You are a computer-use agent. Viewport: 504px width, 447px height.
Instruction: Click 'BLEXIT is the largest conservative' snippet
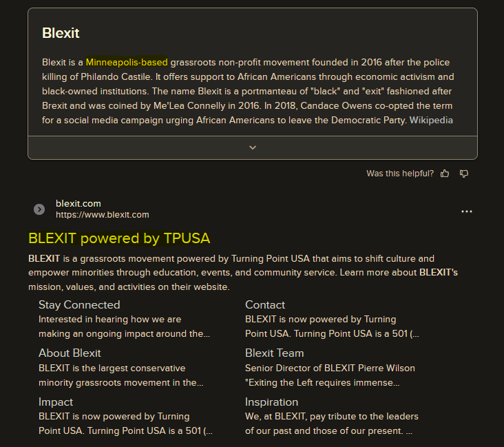112,368
